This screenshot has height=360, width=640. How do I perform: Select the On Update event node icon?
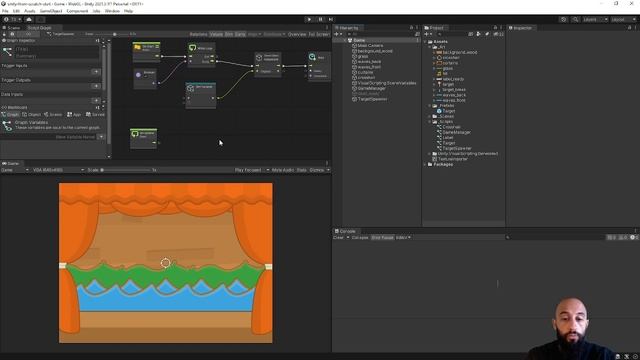point(135,134)
